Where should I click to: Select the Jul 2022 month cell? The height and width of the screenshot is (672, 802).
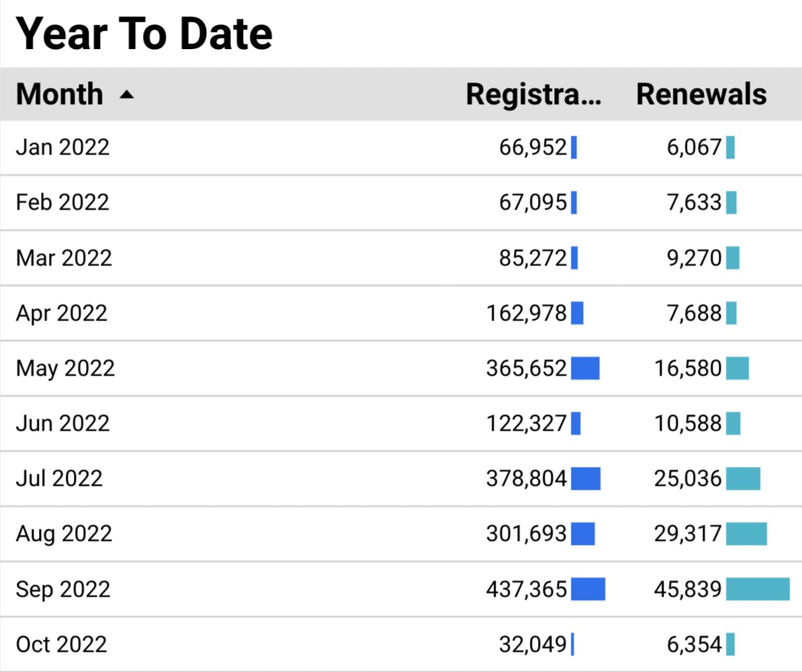59,479
